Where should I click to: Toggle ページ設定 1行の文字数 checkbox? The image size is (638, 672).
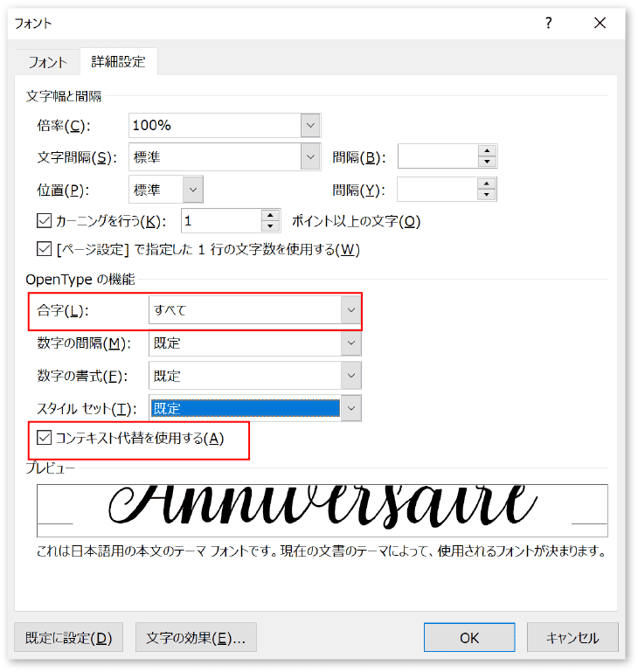coord(45,248)
